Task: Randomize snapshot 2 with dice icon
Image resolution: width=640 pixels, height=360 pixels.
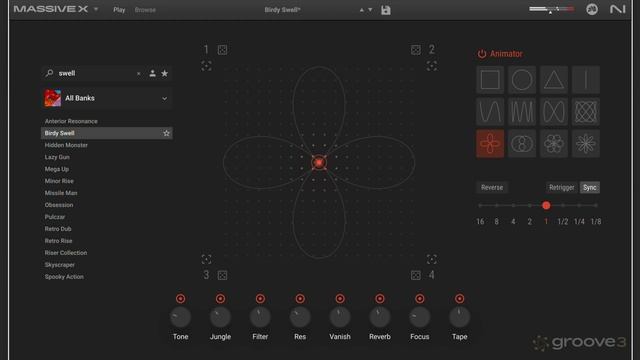Action: coord(416,50)
